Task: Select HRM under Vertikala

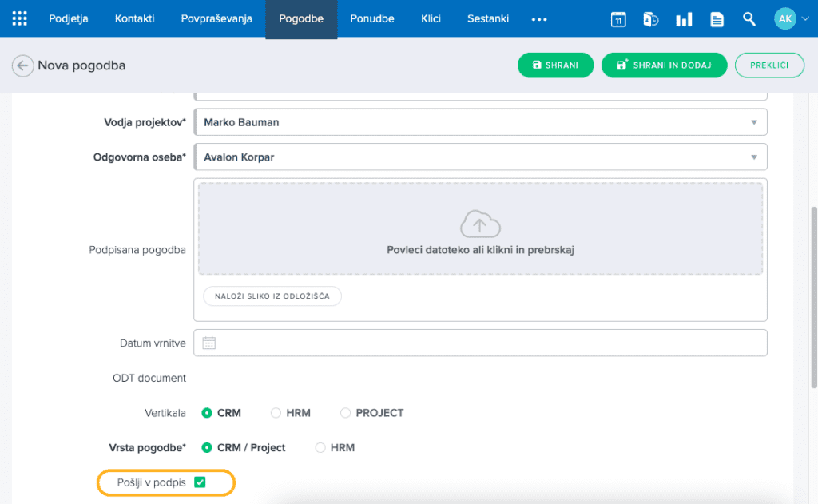Action: pos(276,413)
